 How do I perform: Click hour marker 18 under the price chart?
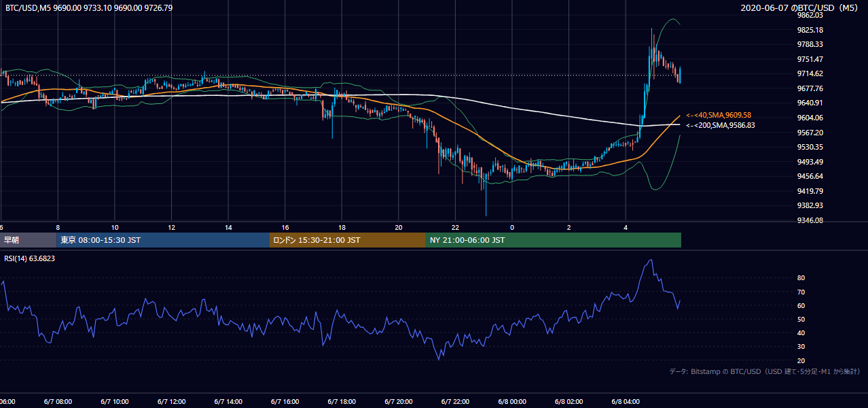342,227
